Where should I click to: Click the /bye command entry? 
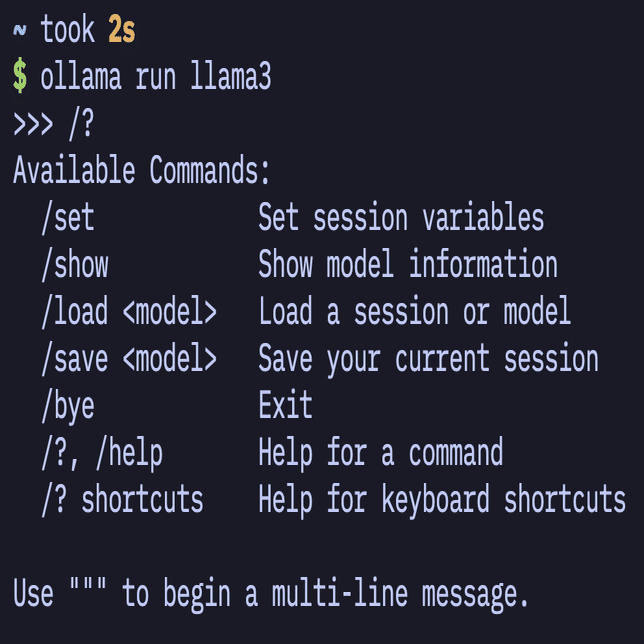[x=68, y=406]
